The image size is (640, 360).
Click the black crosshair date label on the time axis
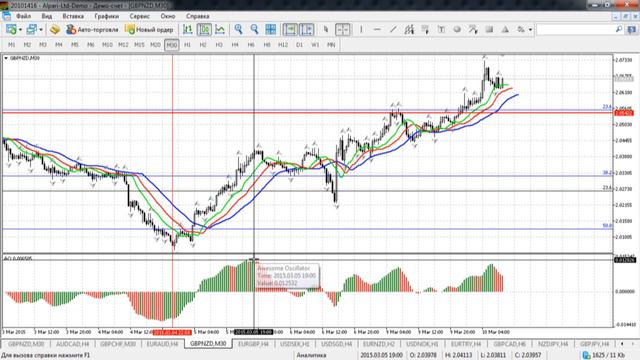[x=254, y=332]
